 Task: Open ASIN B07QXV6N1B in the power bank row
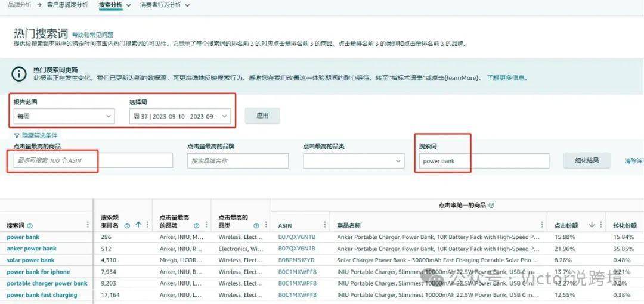(x=296, y=237)
